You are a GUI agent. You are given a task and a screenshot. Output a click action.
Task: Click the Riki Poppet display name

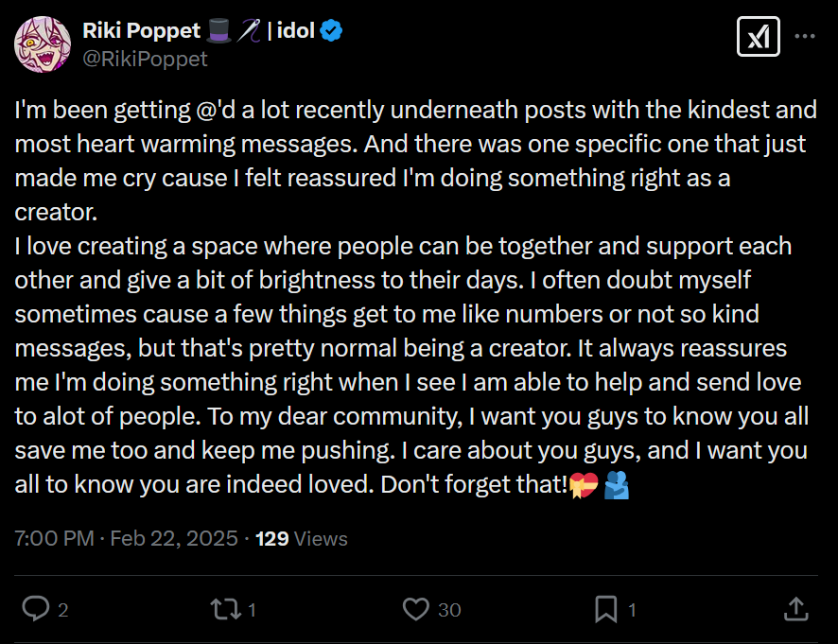pos(141,31)
